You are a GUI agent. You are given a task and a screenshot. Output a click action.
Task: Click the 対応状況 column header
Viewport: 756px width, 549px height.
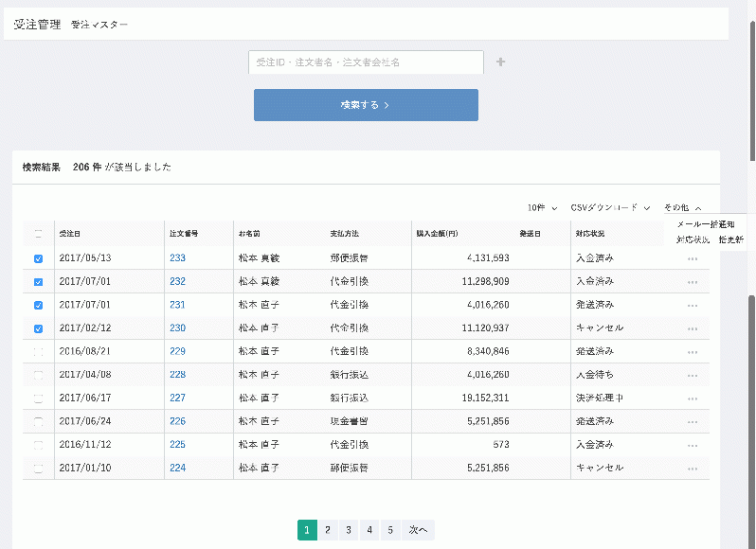pos(589,234)
